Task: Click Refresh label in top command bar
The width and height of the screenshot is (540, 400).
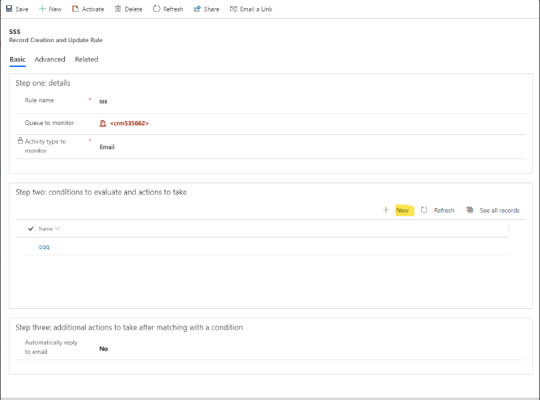Action: click(173, 9)
